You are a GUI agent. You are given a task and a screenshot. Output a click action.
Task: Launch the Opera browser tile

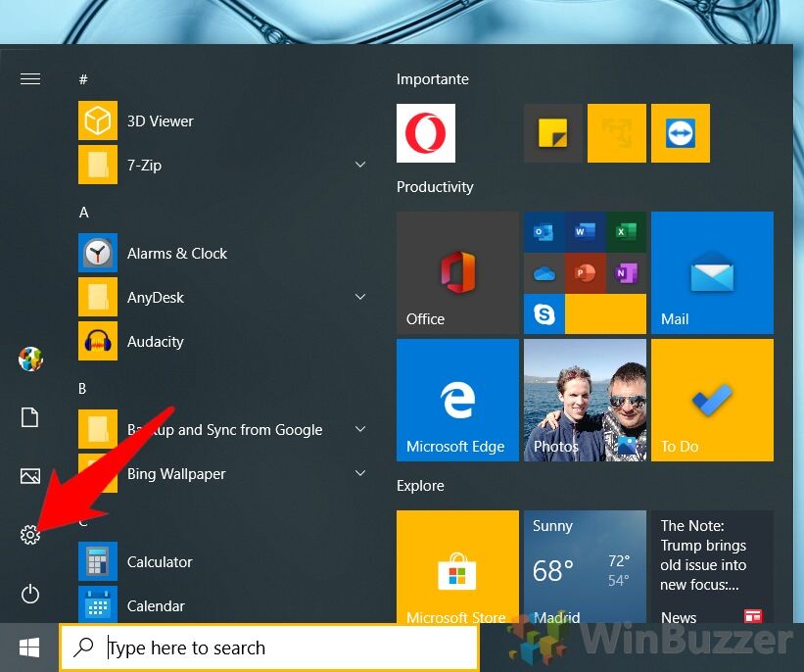(426, 133)
